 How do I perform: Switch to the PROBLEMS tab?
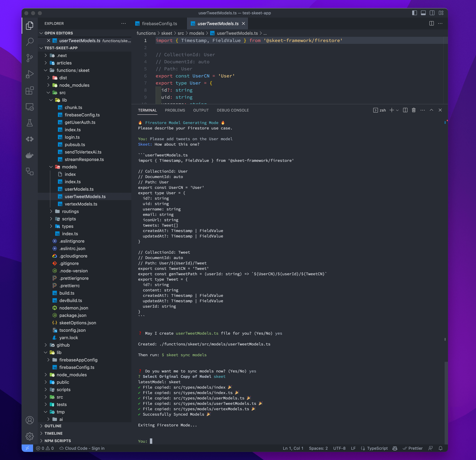pyautogui.click(x=175, y=110)
